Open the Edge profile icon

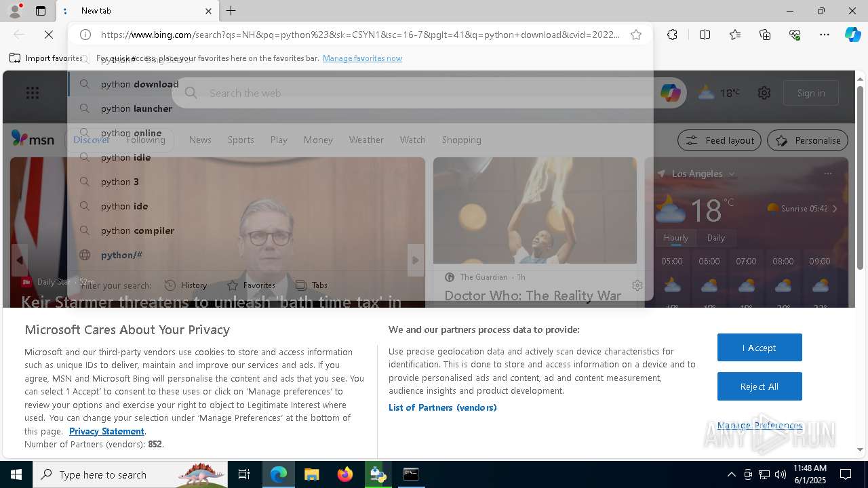pyautogui.click(x=15, y=11)
